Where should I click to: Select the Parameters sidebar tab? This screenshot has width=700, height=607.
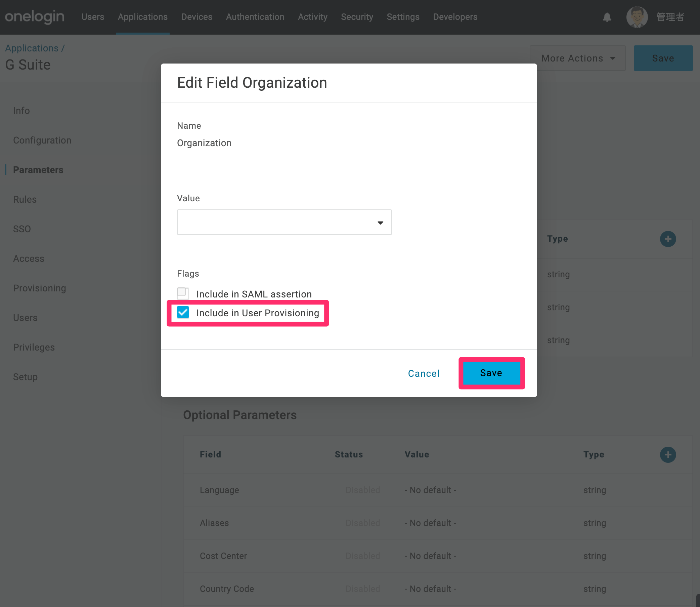pyautogui.click(x=38, y=170)
